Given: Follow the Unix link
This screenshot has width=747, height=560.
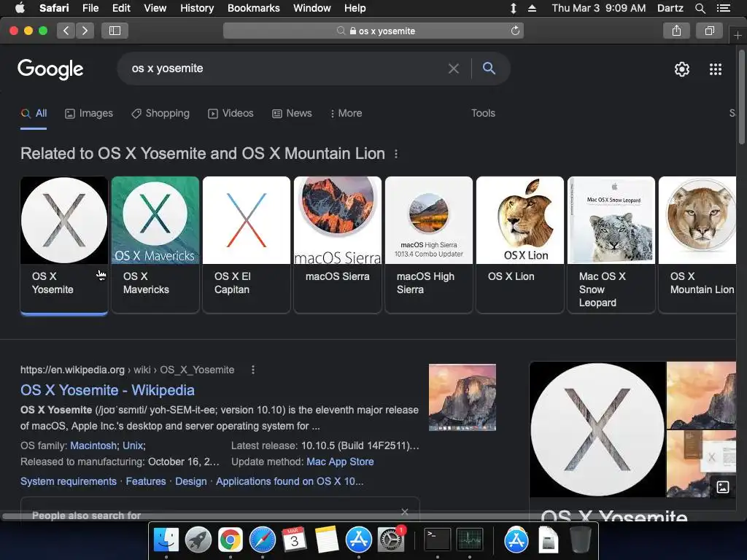Looking at the screenshot, I should coord(133,446).
